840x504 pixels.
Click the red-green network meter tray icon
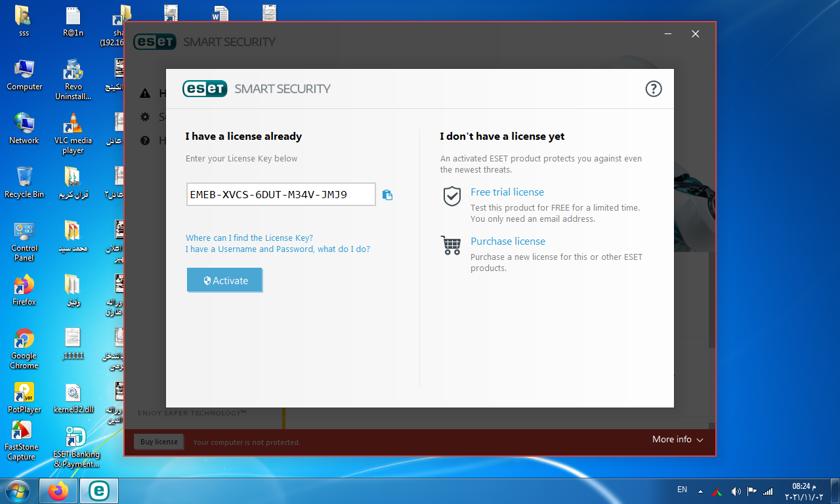point(717,491)
